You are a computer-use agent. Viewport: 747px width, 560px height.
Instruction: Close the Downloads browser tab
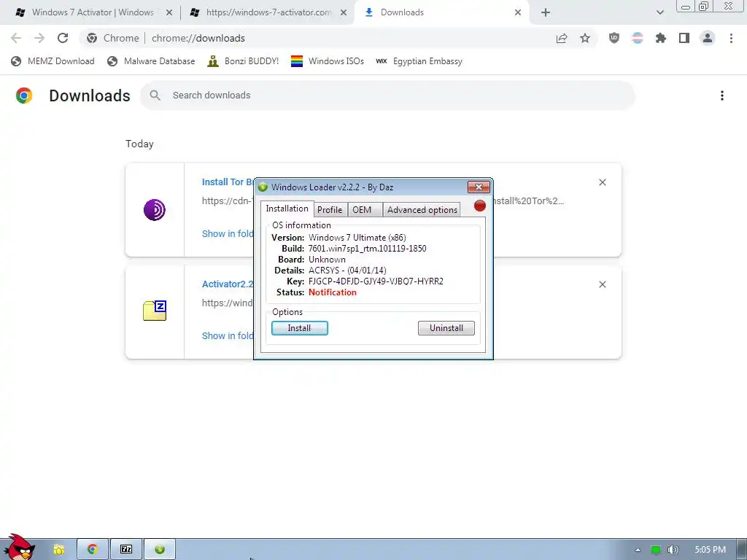pyautogui.click(x=518, y=13)
